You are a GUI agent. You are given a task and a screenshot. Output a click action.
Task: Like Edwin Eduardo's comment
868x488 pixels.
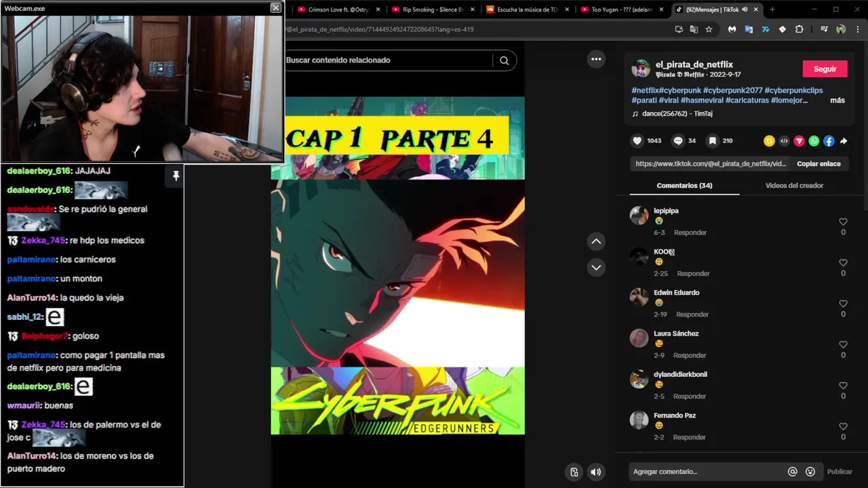point(843,304)
